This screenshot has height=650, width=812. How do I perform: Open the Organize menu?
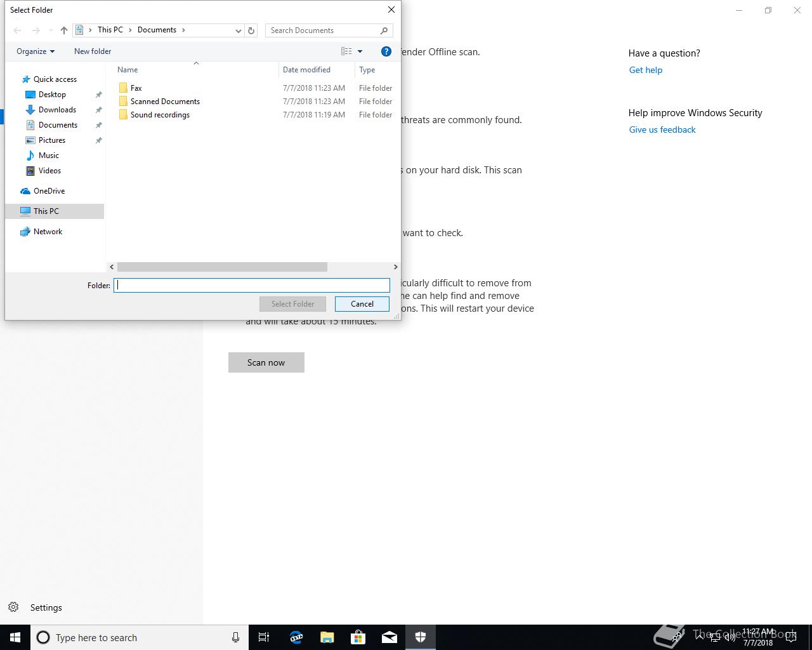[36, 51]
